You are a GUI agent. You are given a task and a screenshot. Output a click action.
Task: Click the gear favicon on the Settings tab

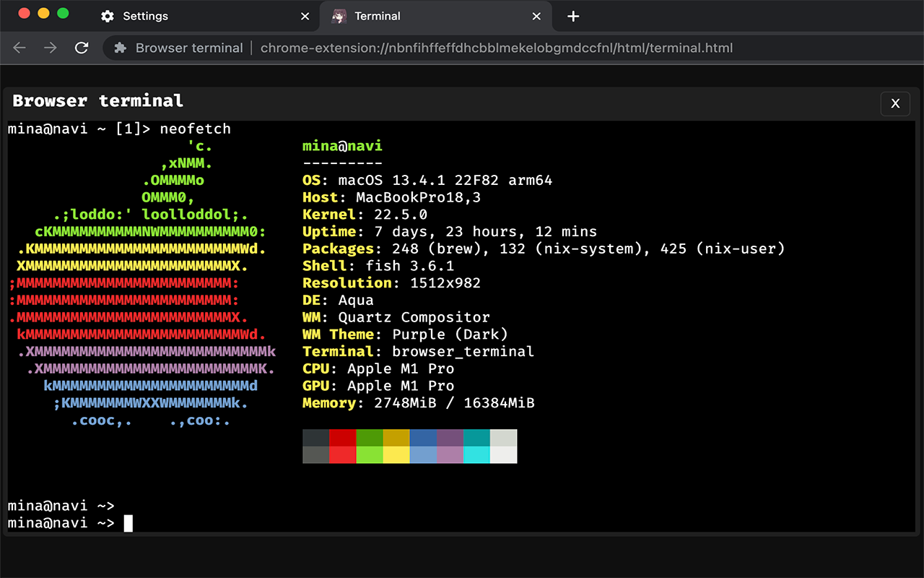tap(108, 16)
